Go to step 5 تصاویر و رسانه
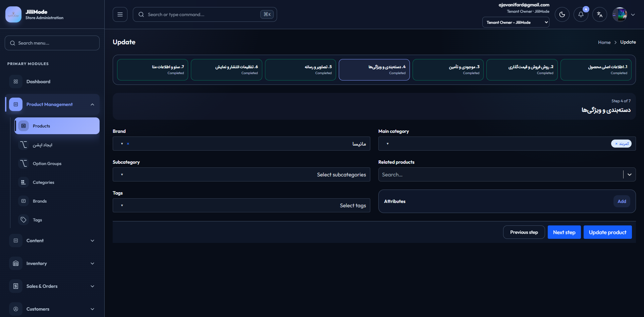This screenshot has height=317, width=644. coord(301,70)
